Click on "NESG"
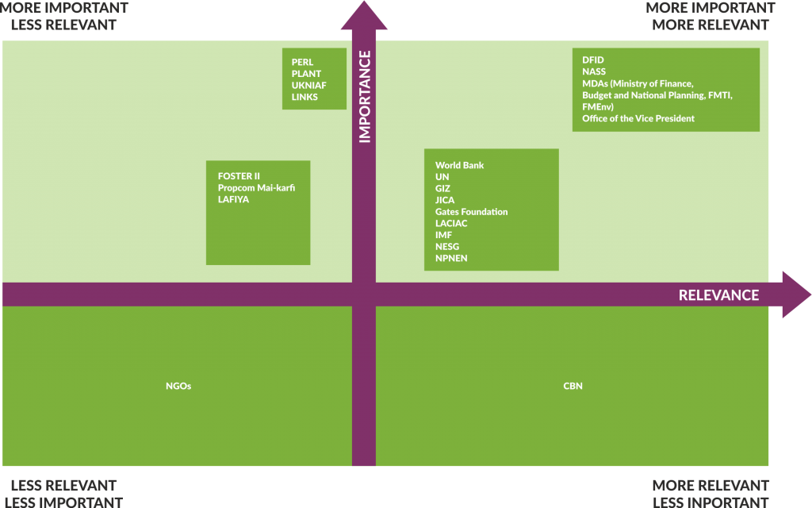Screen dimensions: 812x508 447,247
